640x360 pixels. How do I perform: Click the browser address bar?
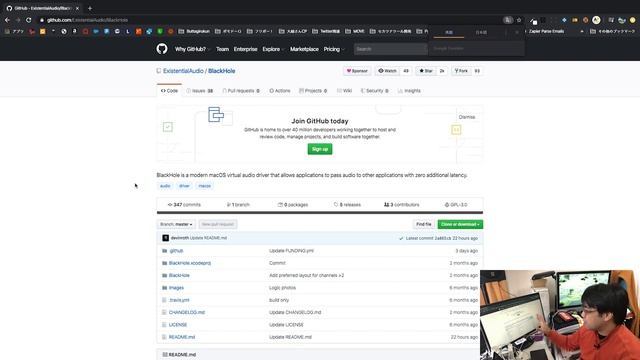click(x=269, y=20)
